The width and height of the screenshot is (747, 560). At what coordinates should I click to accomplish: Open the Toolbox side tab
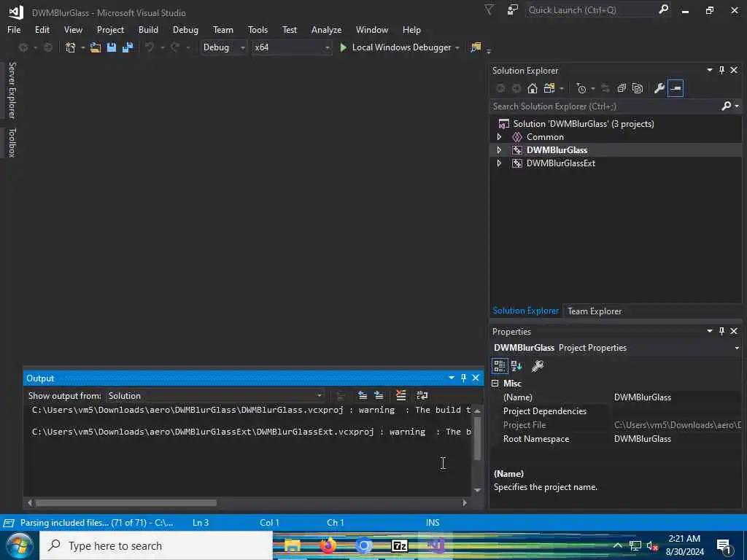pyautogui.click(x=12, y=142)
